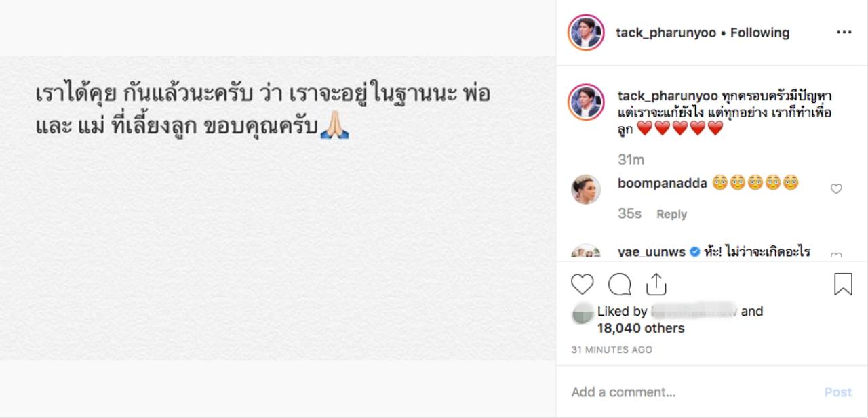This screenshot has width=868, height=418.
Task: Open tack_pharunyoo profile picture in header
Action: click(587, 33)
